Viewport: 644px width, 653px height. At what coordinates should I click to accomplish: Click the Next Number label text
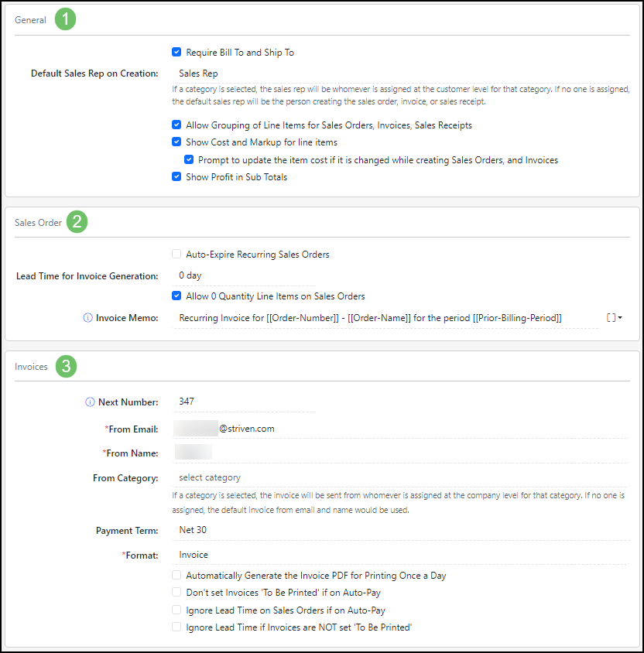[x=128, y=402]
